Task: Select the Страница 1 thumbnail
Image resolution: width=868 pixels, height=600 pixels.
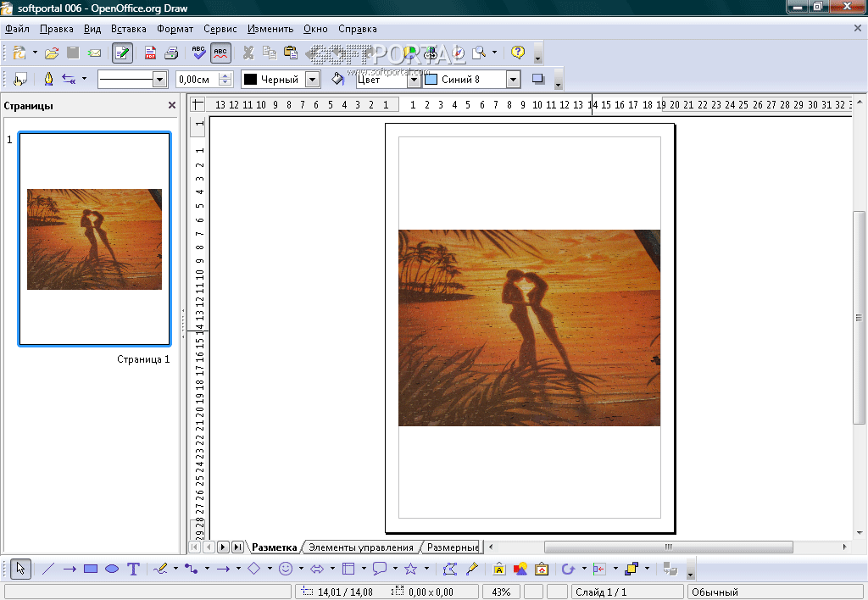Action: tap(95, 239)
